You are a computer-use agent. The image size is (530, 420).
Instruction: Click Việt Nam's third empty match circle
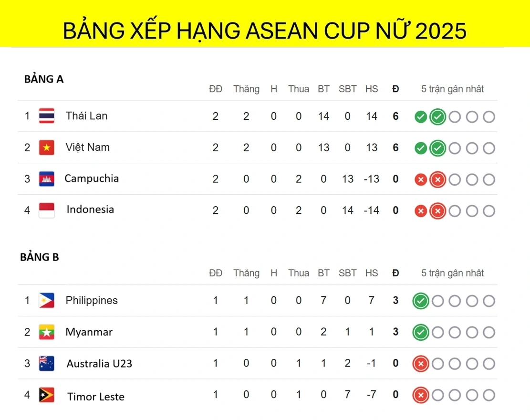point(455,148)
